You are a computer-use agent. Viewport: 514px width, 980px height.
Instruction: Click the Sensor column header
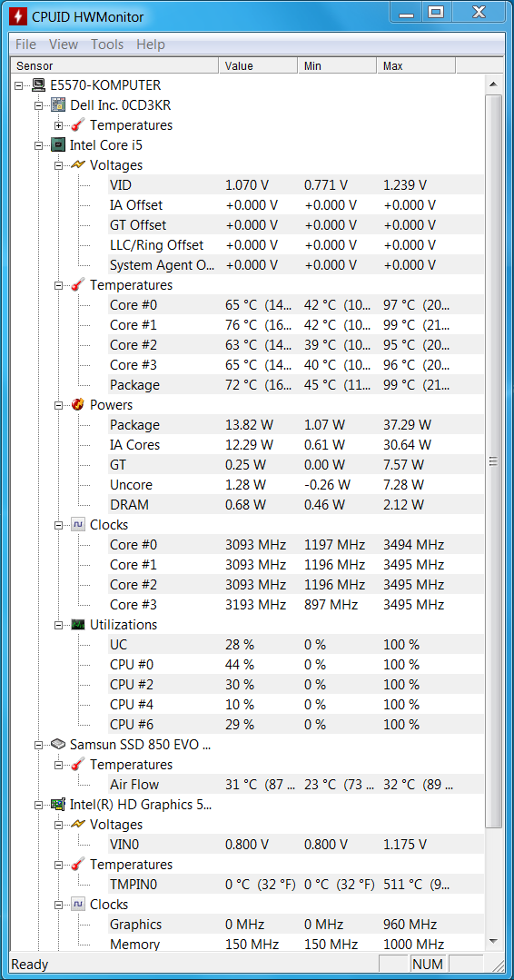[115, 65]
